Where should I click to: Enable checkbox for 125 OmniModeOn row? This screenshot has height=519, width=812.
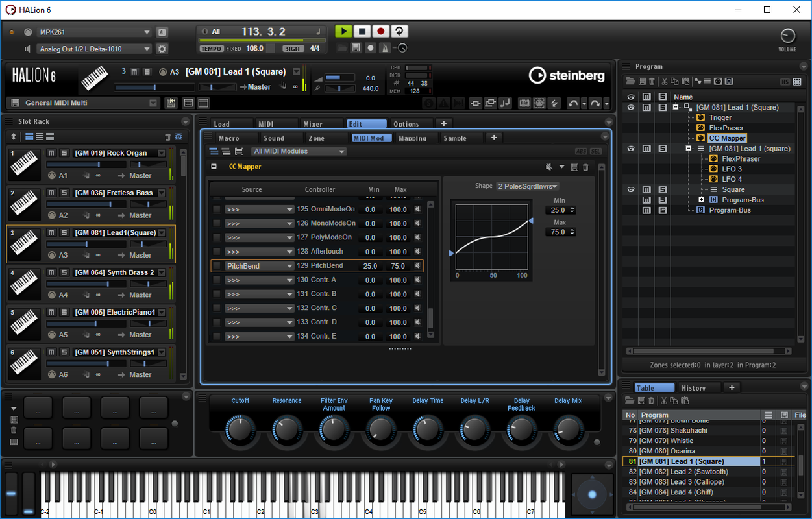(x=216, y=210)
